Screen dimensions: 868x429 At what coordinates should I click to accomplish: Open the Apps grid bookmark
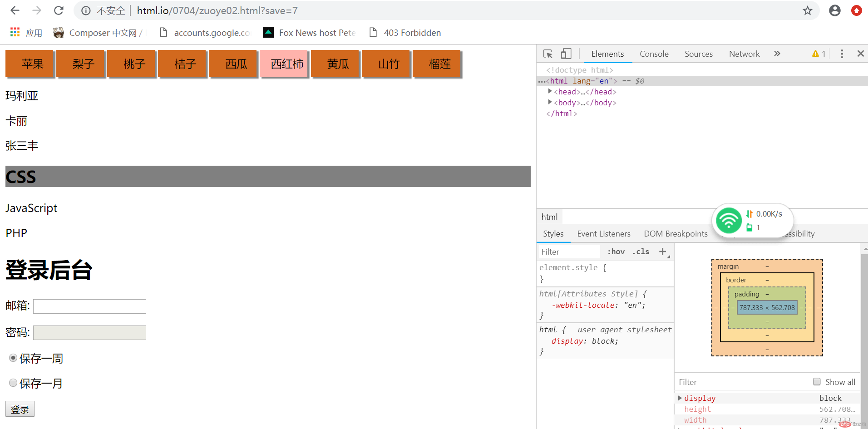[26, 33]
